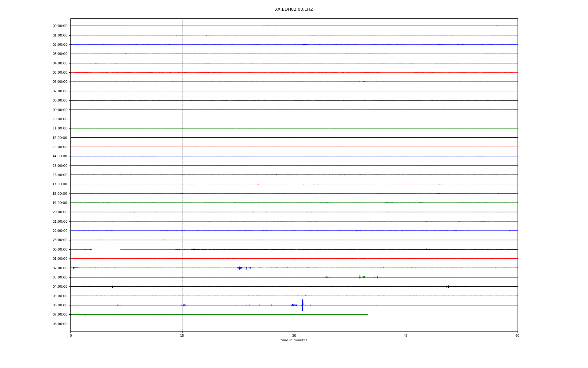Viewport: 588px width, 368px height.
Task: Click the gap in the black trace
Action: pos(106,249)
